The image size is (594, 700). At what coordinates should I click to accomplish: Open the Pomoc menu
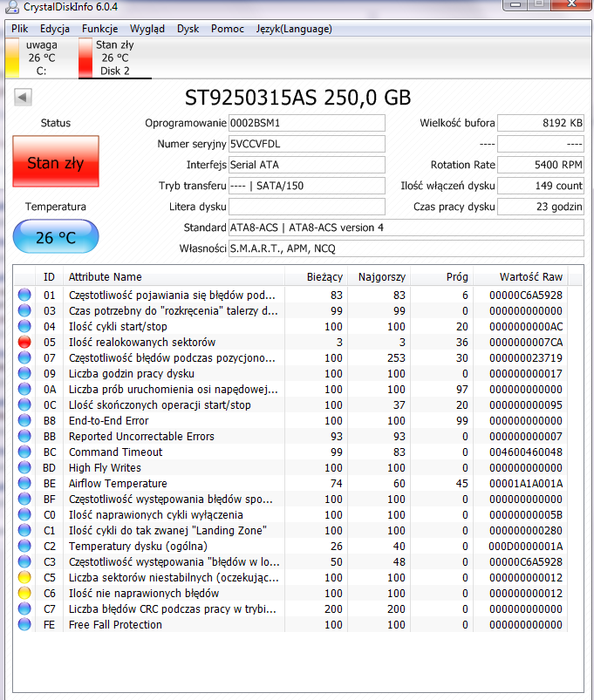[x=228, y=29]
